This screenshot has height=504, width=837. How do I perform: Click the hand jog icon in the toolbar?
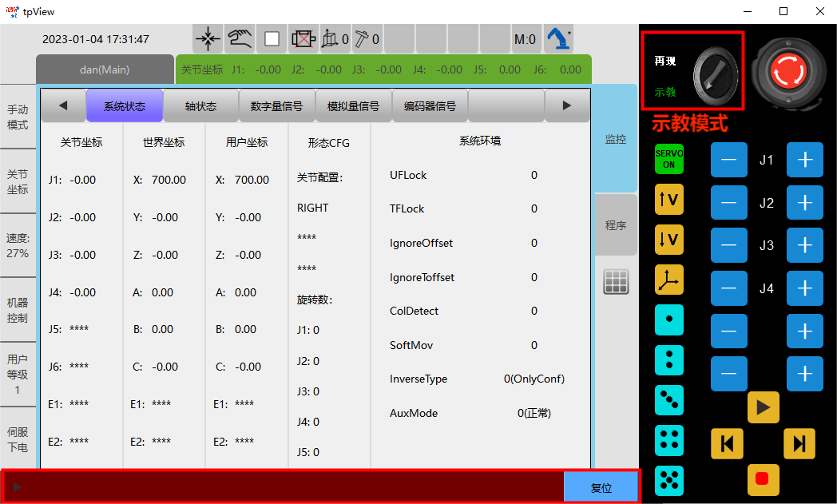pos(237,38)
